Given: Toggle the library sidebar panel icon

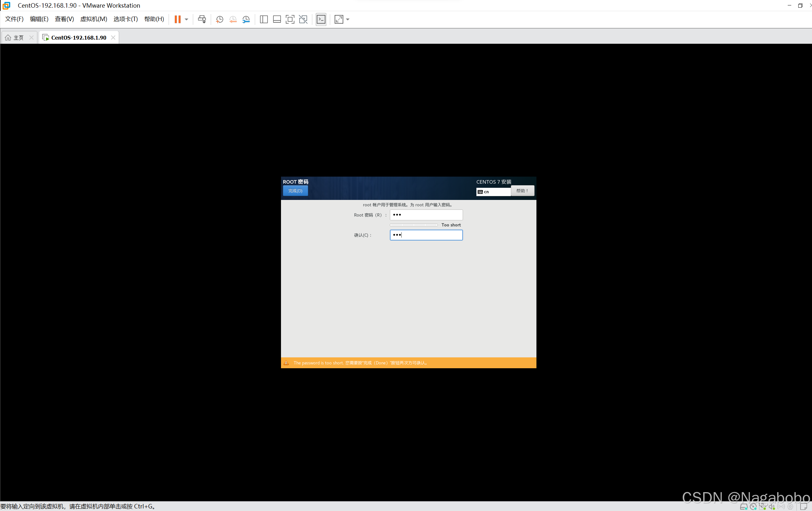Looking at the screenshot, I should [x=264, y=19].
